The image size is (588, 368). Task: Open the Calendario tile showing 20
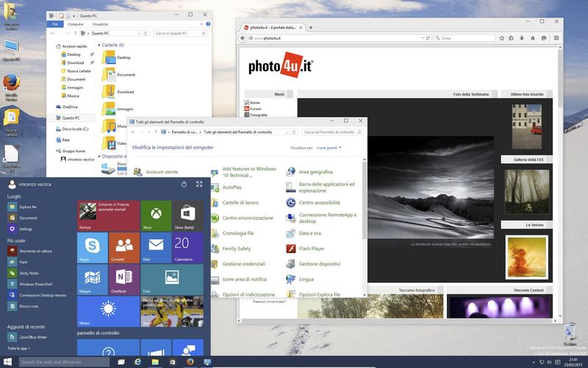click(x=188, y=247)
